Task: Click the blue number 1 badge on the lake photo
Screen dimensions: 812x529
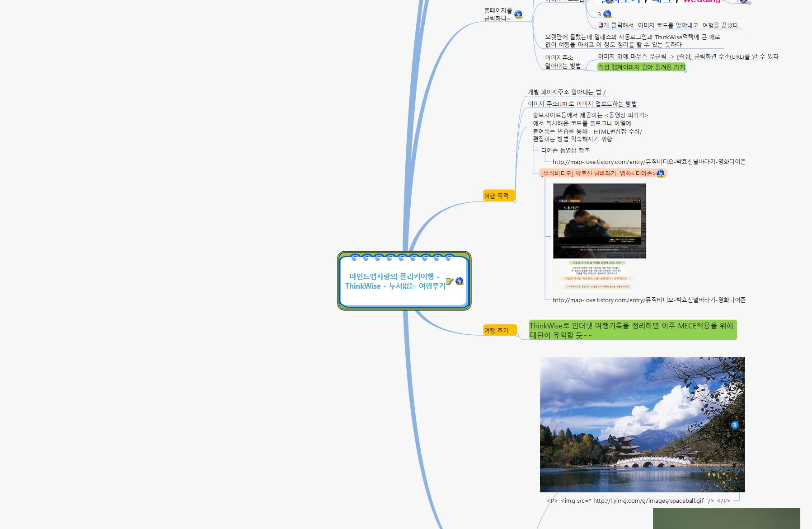Action: click(x=734, y=425)
